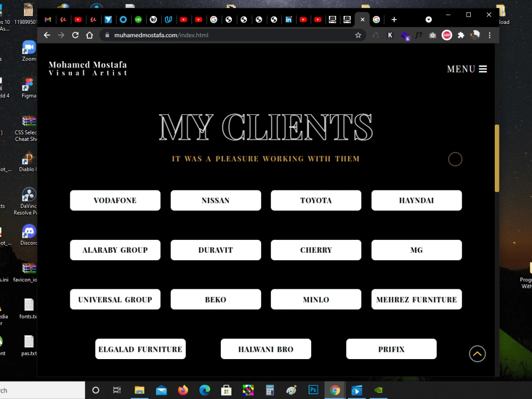This screenshot has width=532, height=399.
Task: Open Calculator from taskbar
Action: coord(270,390)
